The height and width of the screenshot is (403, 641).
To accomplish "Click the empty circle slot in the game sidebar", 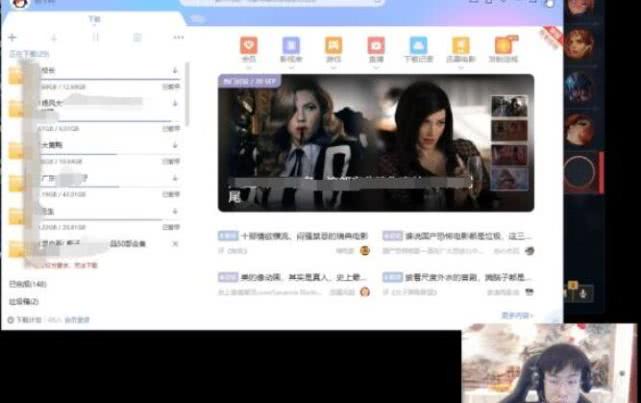I will [x=579, y=173].
